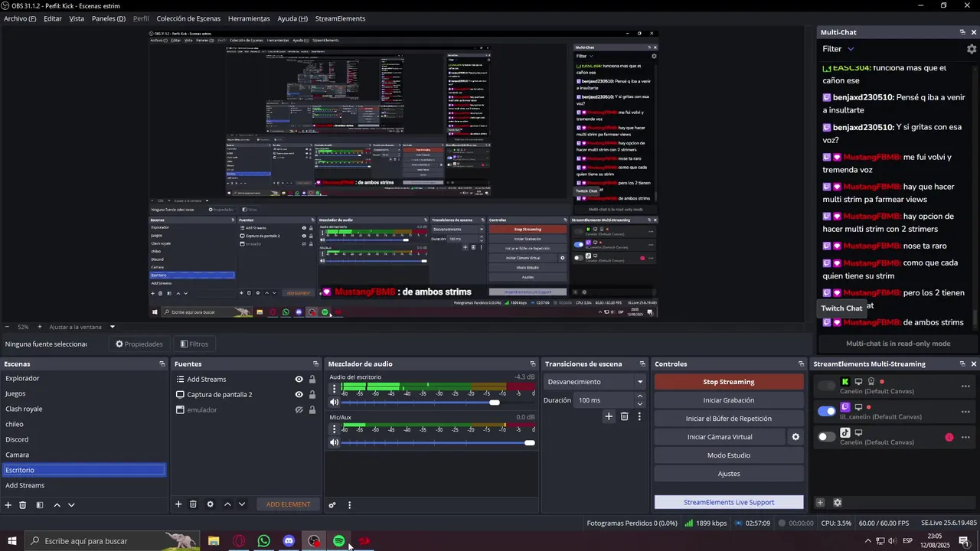Image resolution: width=980 pixels, height=551 pixels.
Task: Delete scene transition trash icon
Action: click(x=624, y=416)
